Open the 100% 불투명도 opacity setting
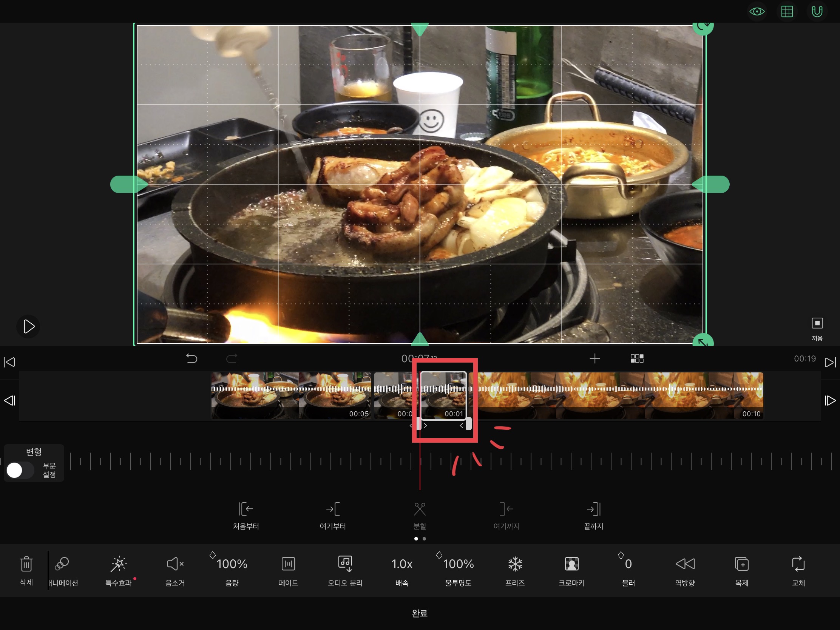 pos(459,564)
